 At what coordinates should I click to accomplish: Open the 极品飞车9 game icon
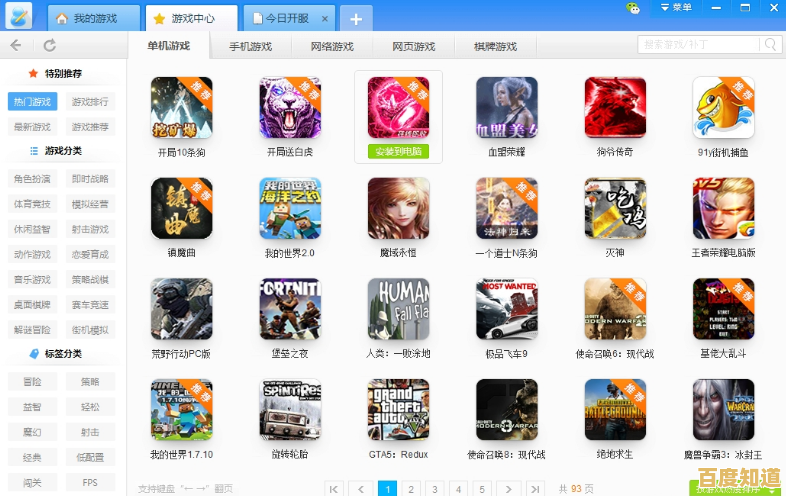pyautogui.click(x=506, y=309)
